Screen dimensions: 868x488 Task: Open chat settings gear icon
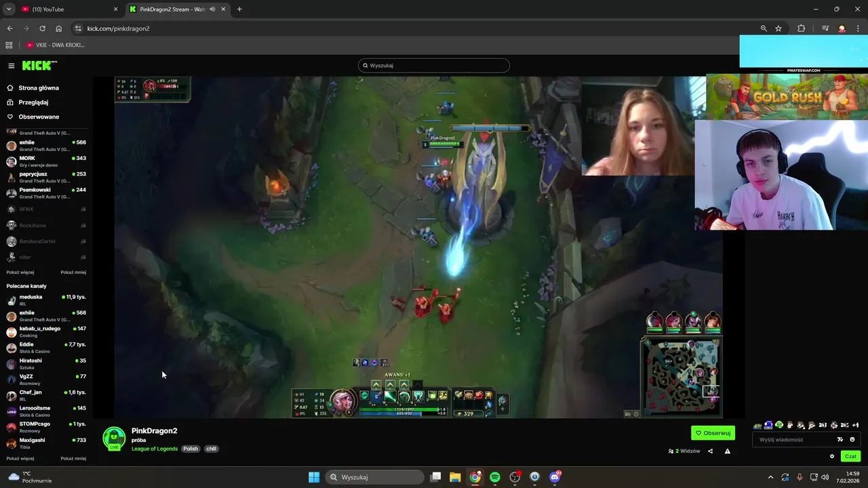832,456
